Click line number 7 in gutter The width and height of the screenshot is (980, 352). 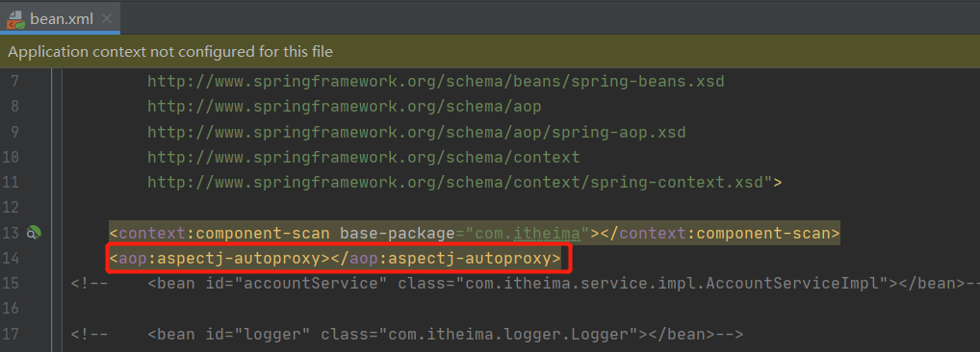14,82
